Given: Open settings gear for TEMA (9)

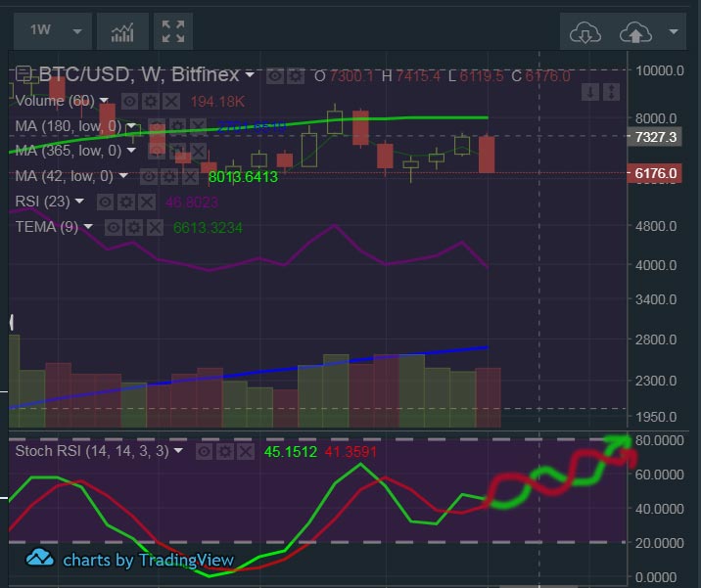Looking at the screenshot, I should [134, 227].
